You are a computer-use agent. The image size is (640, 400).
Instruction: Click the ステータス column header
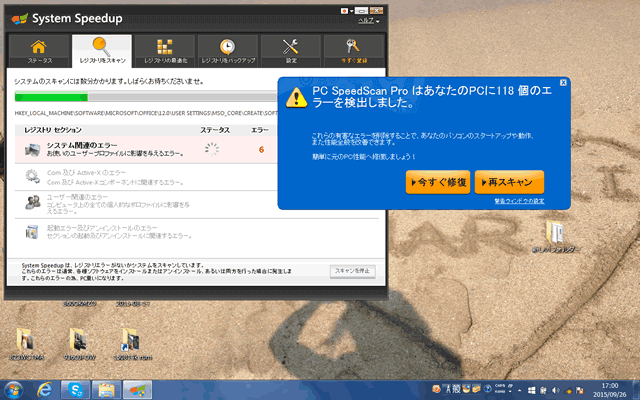[x=215, y=130]
